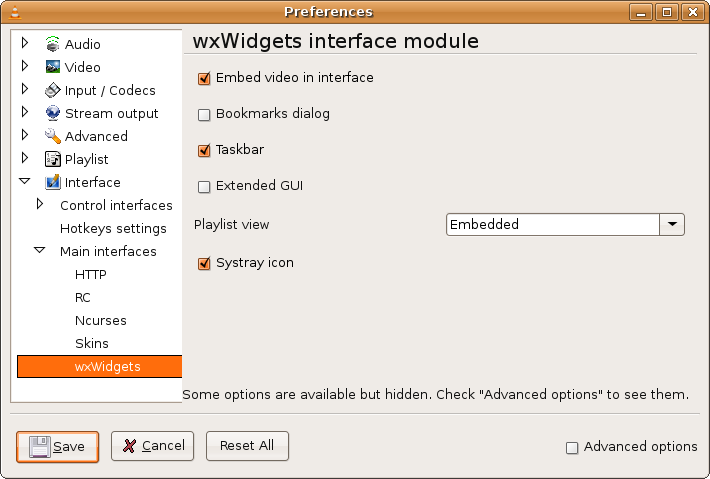
Task: Click the Audio speaker icon
Action: [53, 44]
